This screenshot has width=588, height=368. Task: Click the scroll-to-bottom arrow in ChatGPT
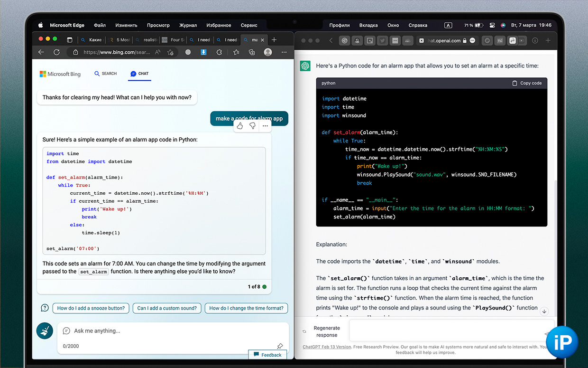[544, 311]
